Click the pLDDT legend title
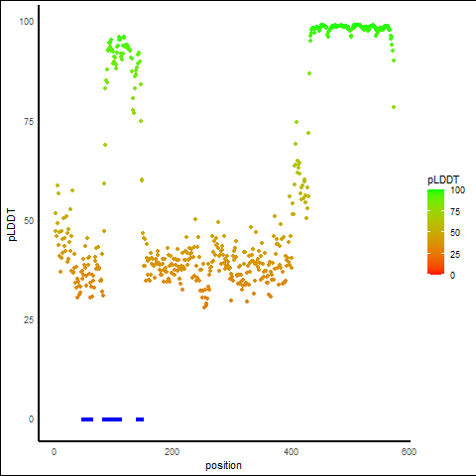 (443, 180)
